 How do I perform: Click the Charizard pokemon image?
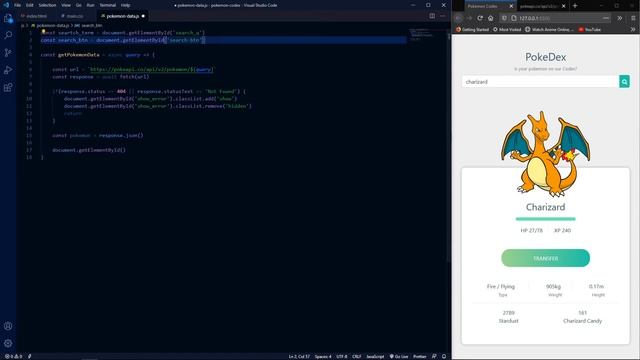coord(545,154)
